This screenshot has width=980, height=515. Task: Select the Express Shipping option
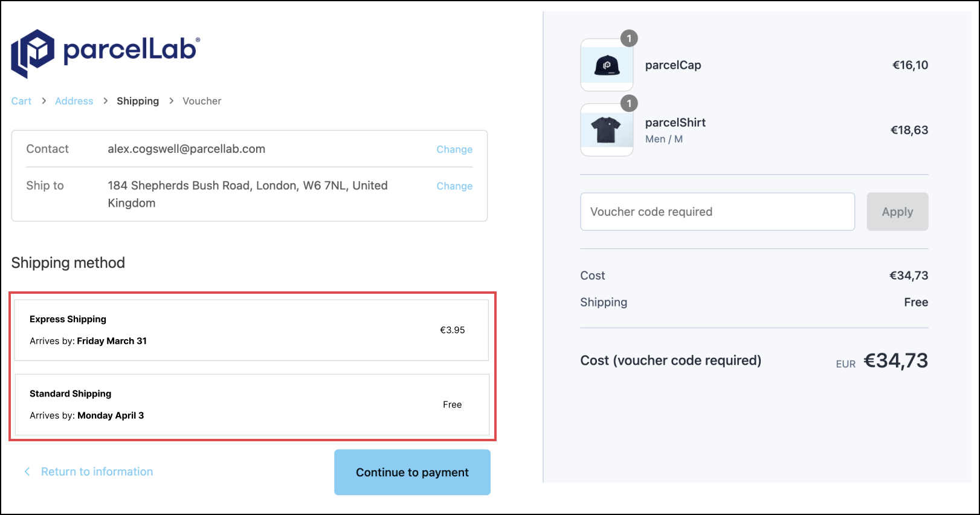(251, 330)
